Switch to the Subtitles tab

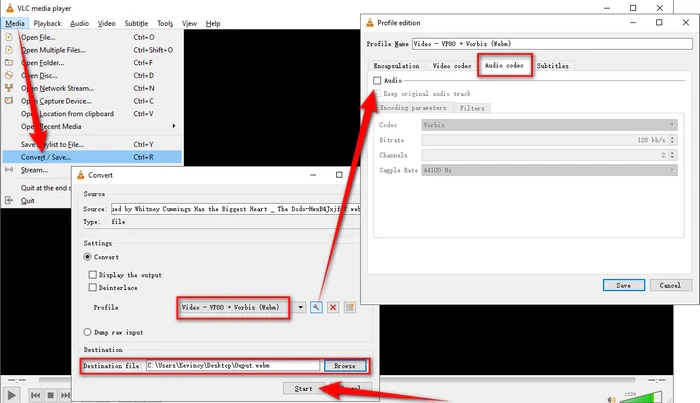coord(553,66)
